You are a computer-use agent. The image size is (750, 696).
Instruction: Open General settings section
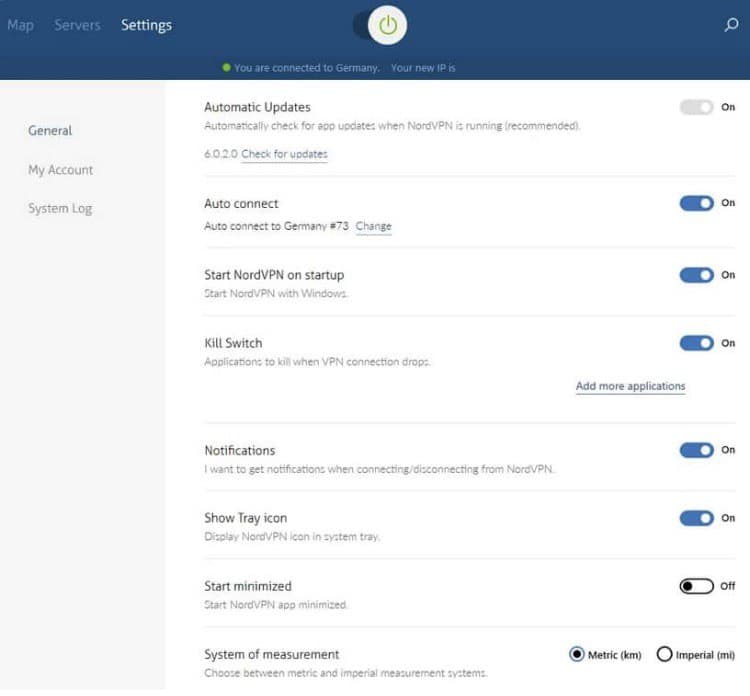click(50, 131)
